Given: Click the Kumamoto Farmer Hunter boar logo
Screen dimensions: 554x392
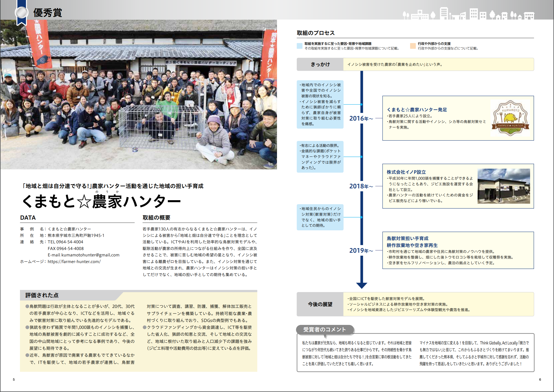Looking at the screenshot, I should [510, 118].
